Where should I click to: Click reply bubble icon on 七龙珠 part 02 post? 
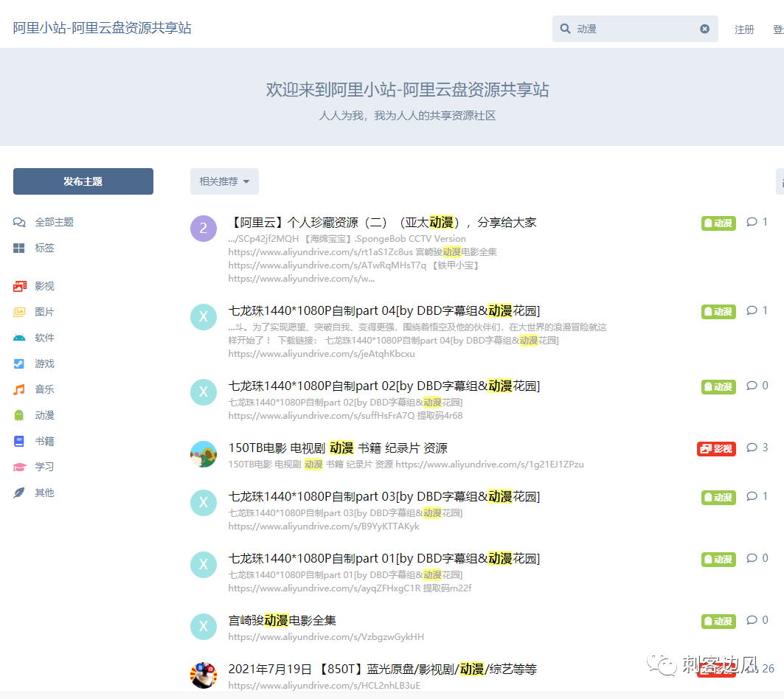(x=752, y=386)
